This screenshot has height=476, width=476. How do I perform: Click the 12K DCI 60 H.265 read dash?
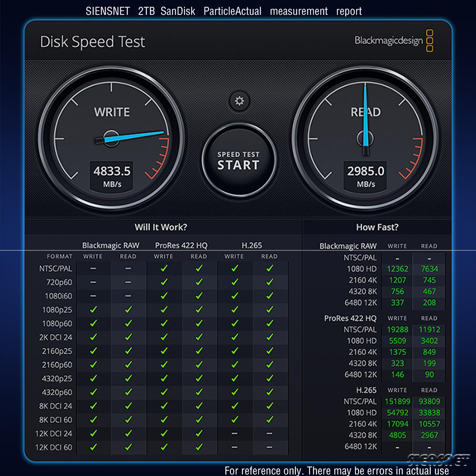click(270, 447)
